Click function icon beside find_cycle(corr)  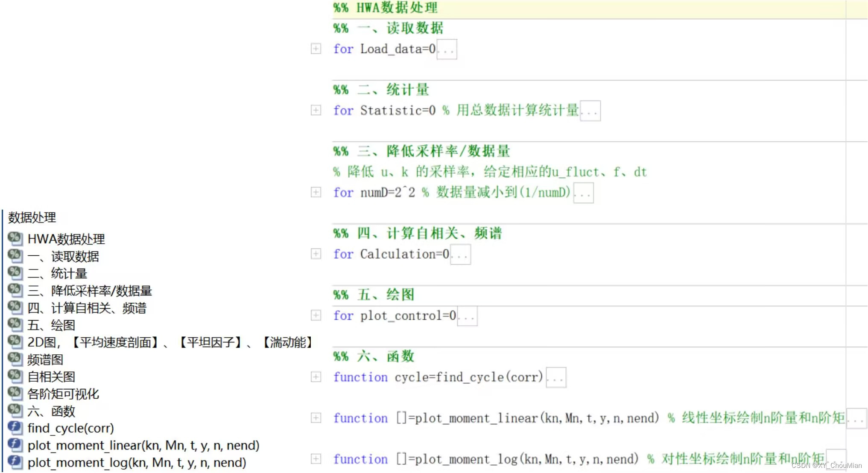pos(15,428)
